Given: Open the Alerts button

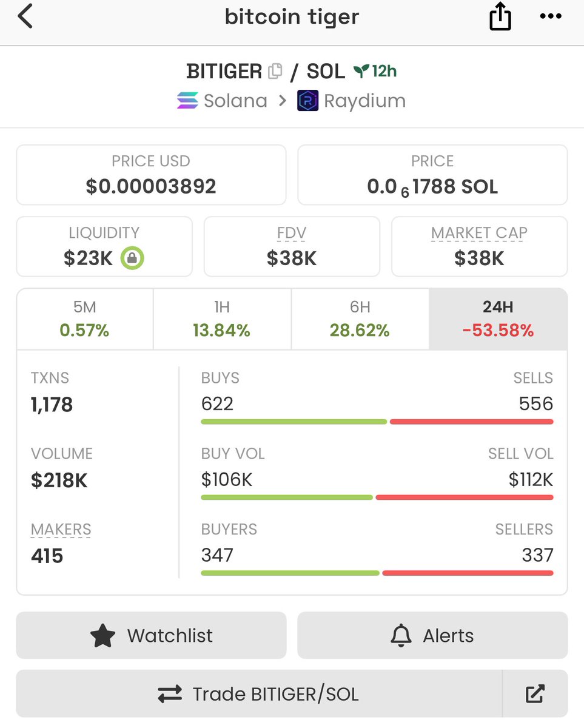Looking at the screenshot, I should 432,635.
